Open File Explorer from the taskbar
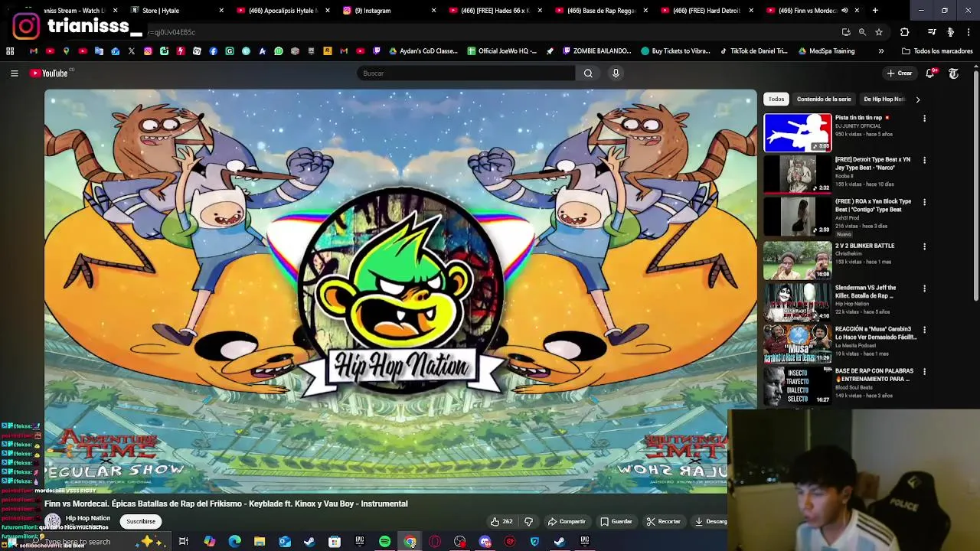980x551 pixels. coord(260,542)
